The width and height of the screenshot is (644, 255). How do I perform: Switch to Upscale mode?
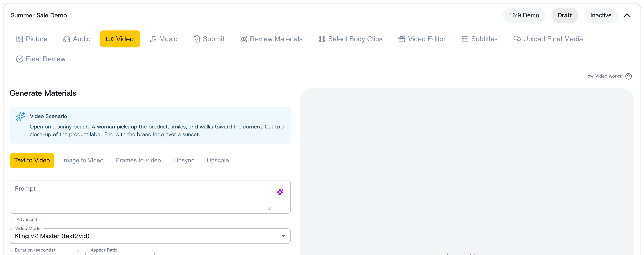click(217, 160)
